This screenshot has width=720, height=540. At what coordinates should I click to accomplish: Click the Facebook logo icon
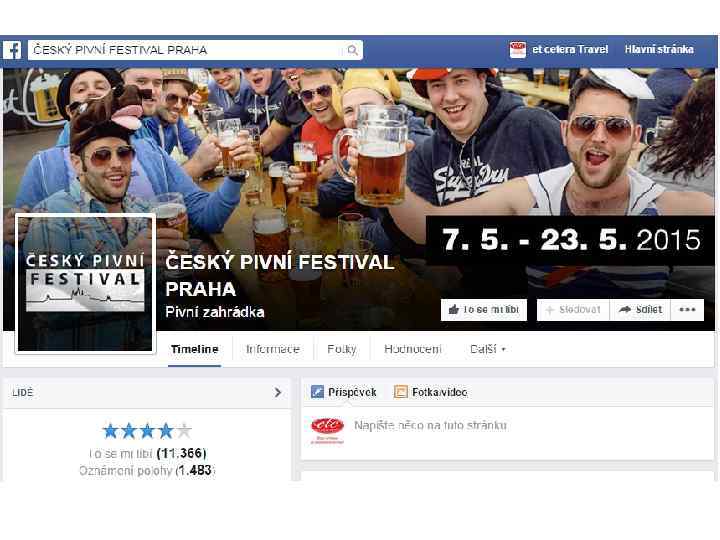[12, 50]
